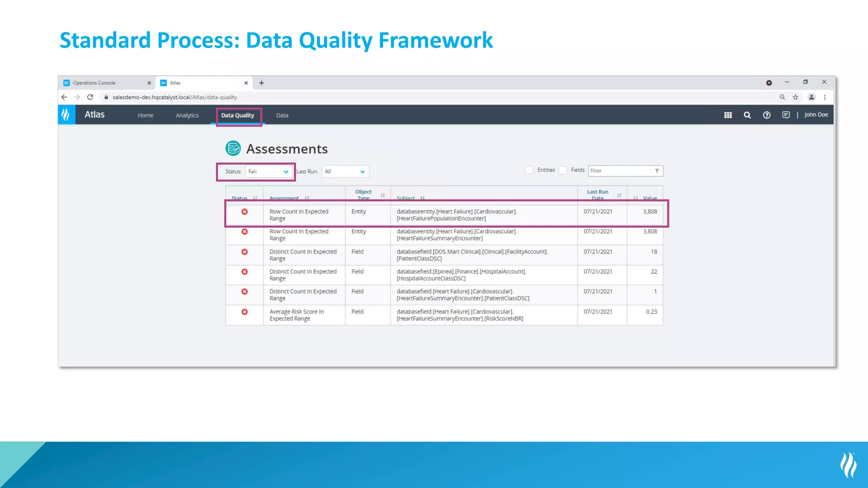The height and width of the screenshot is (488, 868).
Task: Click fail icon for Average Risk Score row
Action: 245,312
